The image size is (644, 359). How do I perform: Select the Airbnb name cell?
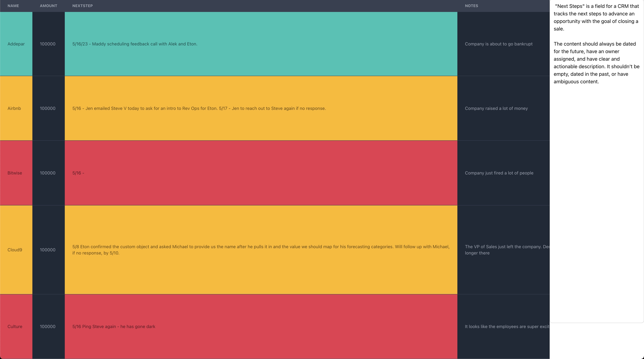click(14, 108)
